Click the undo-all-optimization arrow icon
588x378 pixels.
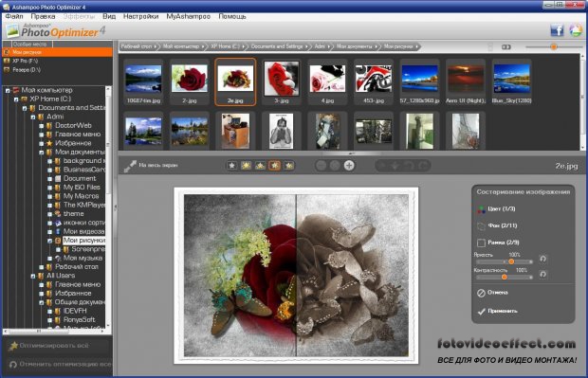coord(13,364)
